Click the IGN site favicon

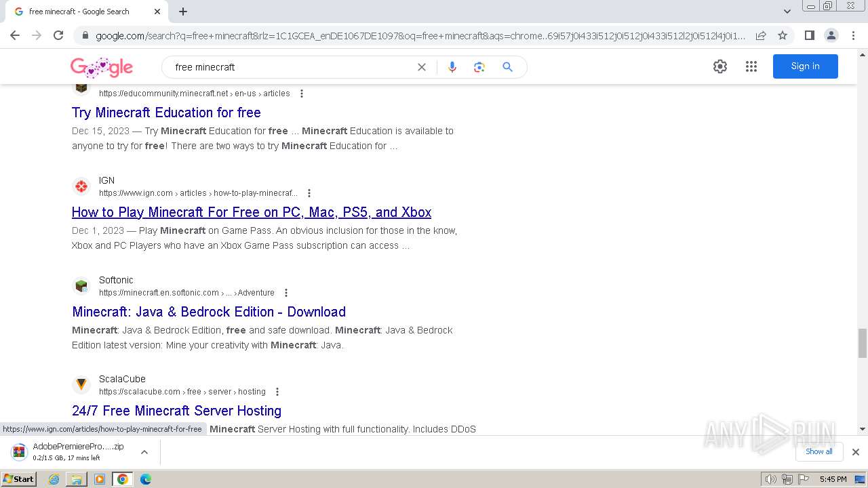[x=81, y=186]
